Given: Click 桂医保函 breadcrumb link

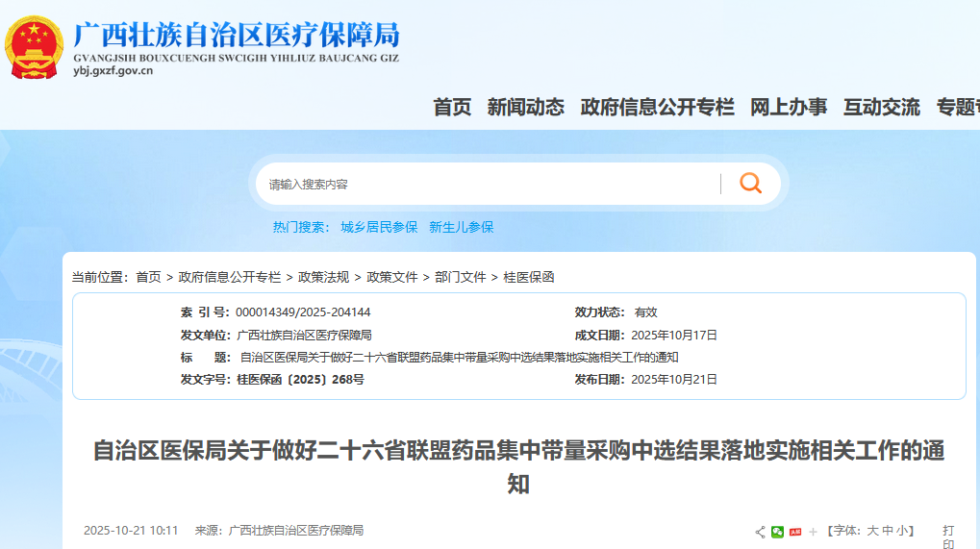Looking at the screenshot, I should click(528, 277).
